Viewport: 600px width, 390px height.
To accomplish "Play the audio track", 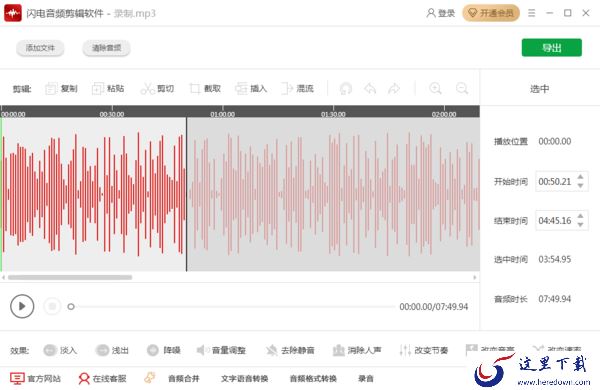I will pyautogui.click(x=22, y=306).
